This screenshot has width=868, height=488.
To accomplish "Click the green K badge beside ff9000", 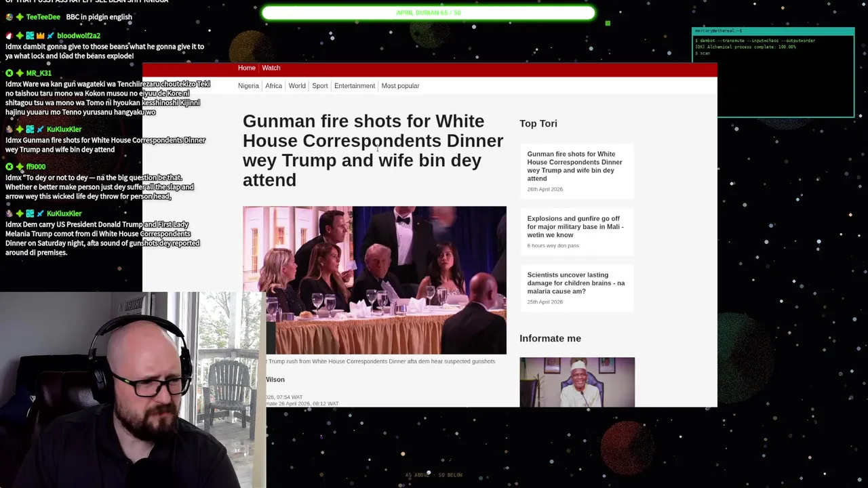I will click(9, 167).
